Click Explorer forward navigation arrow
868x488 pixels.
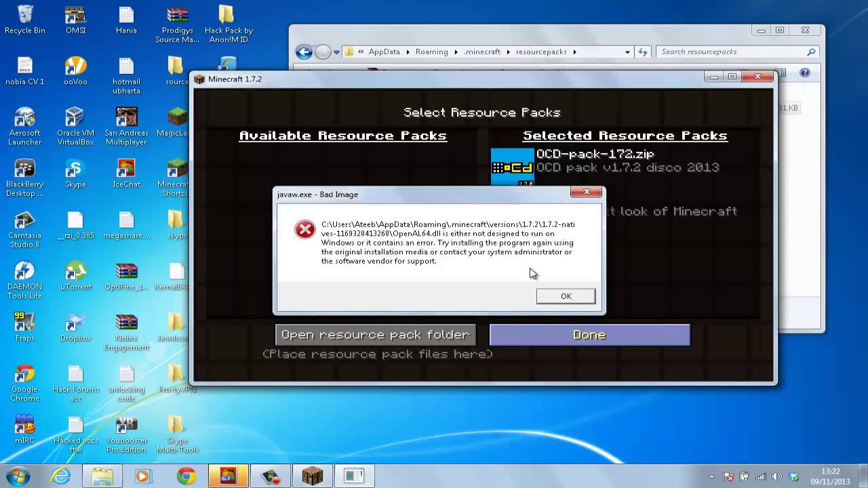coord(323,52)
